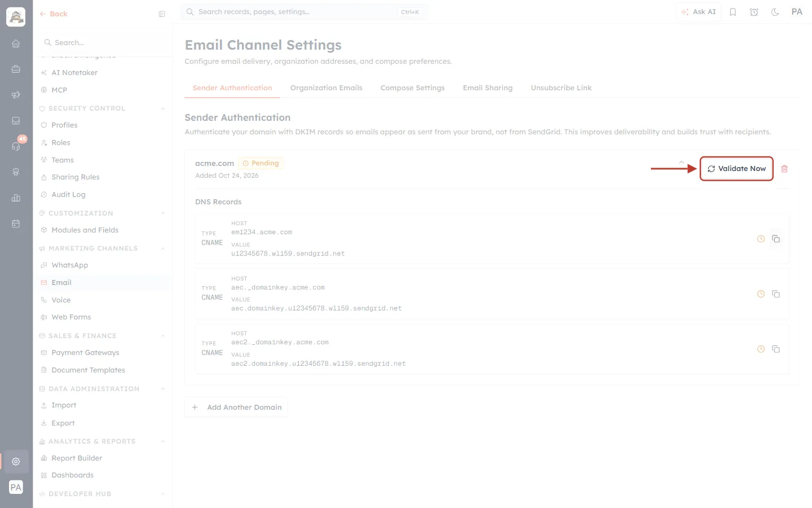Open Payment Gateways settings
Image resolution: width=812 pixels, height=508 pixels.
pos(85,353)
